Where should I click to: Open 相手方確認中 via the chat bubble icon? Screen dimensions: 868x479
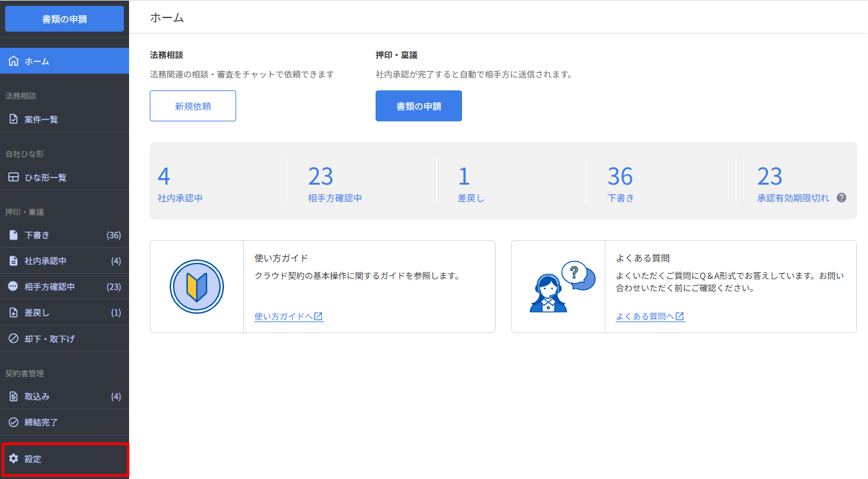click(x=14, y=287)
